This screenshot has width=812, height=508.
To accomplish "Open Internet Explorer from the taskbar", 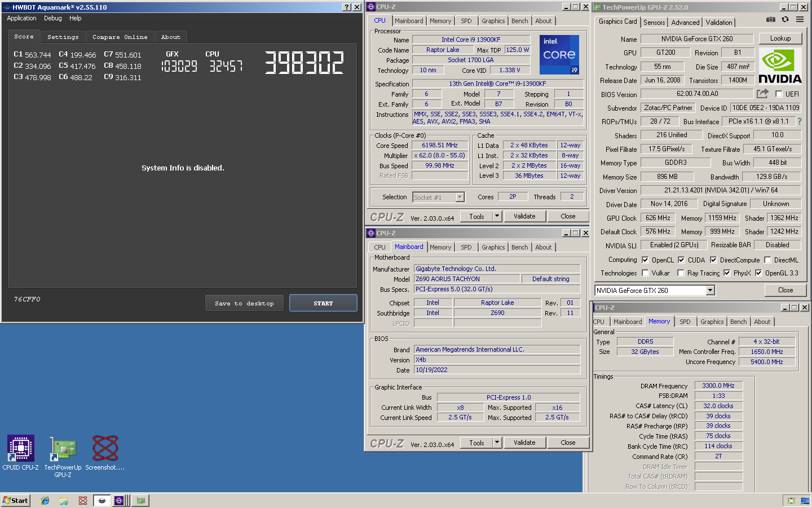I will tap(45, 501).
